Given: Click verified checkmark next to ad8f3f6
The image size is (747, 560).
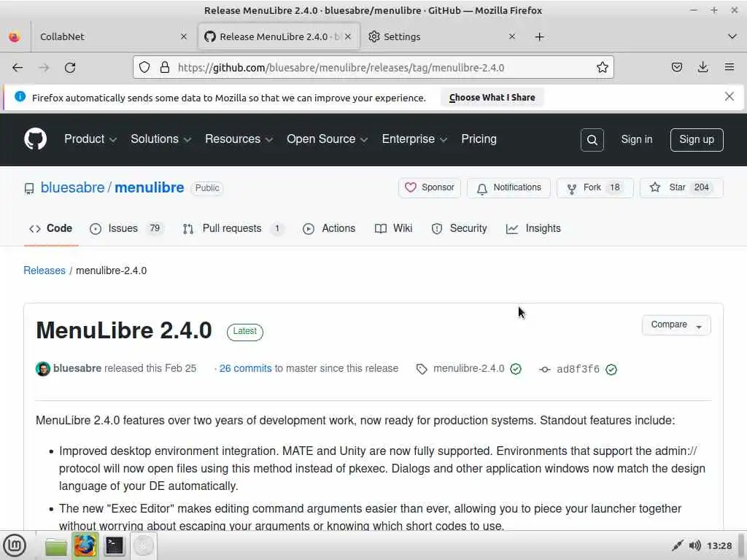Looking at the screenshot, I should (611, 369).
